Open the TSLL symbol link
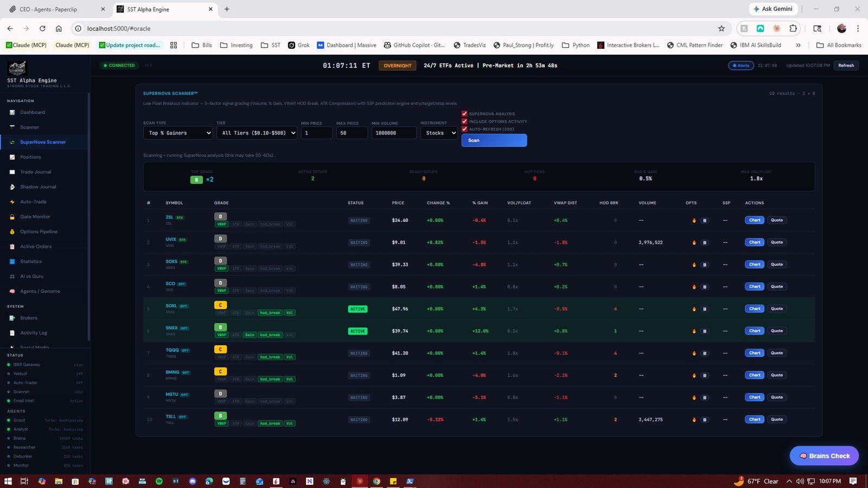 click(170, 416)
